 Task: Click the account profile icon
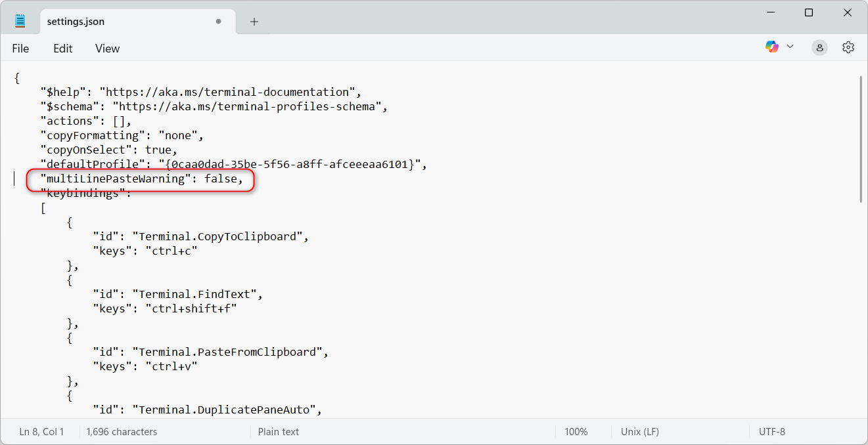click(x=819, y=47)
